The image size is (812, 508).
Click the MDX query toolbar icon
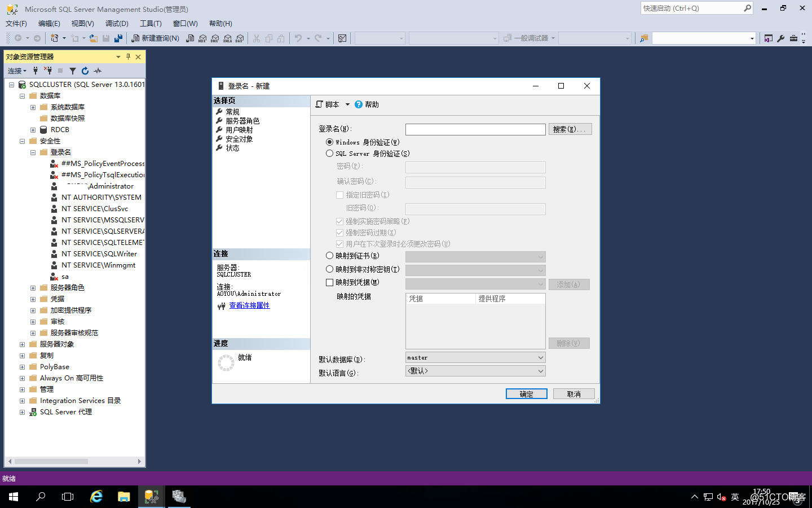(202, 38)
